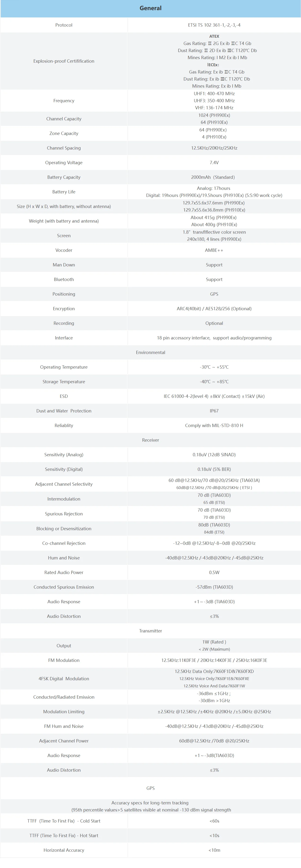
Task: Click the General table header
Action: [x=150, y=8]
